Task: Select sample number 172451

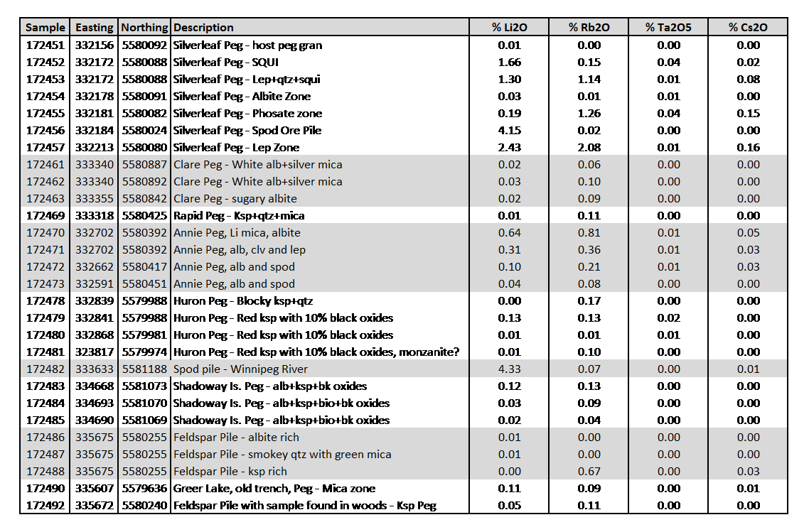Action: click(x=45, y=45)
